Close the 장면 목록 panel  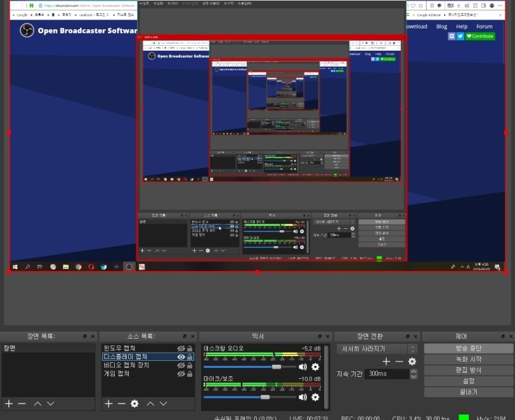click(93, 337)
